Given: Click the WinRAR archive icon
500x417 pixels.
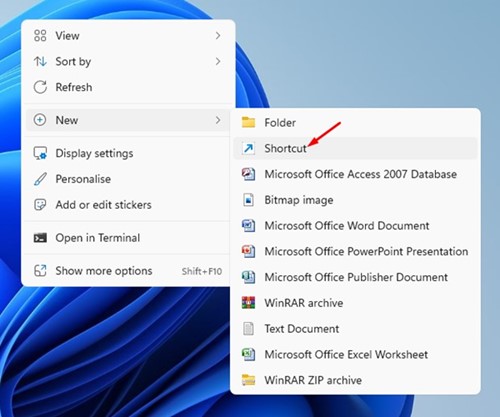Looking at the screenshot, I should coord(248,303).
